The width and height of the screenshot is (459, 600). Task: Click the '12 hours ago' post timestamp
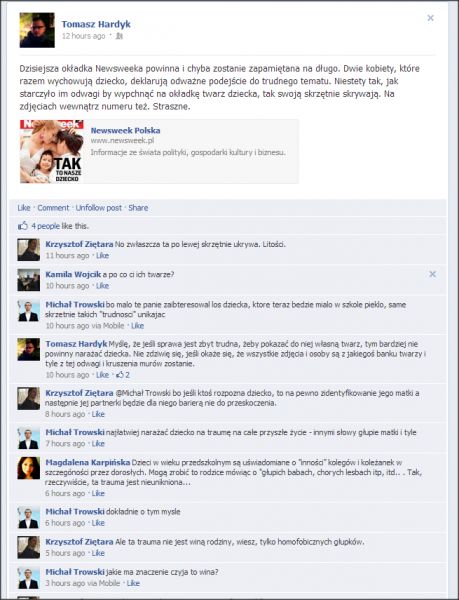tap(83, 36)
